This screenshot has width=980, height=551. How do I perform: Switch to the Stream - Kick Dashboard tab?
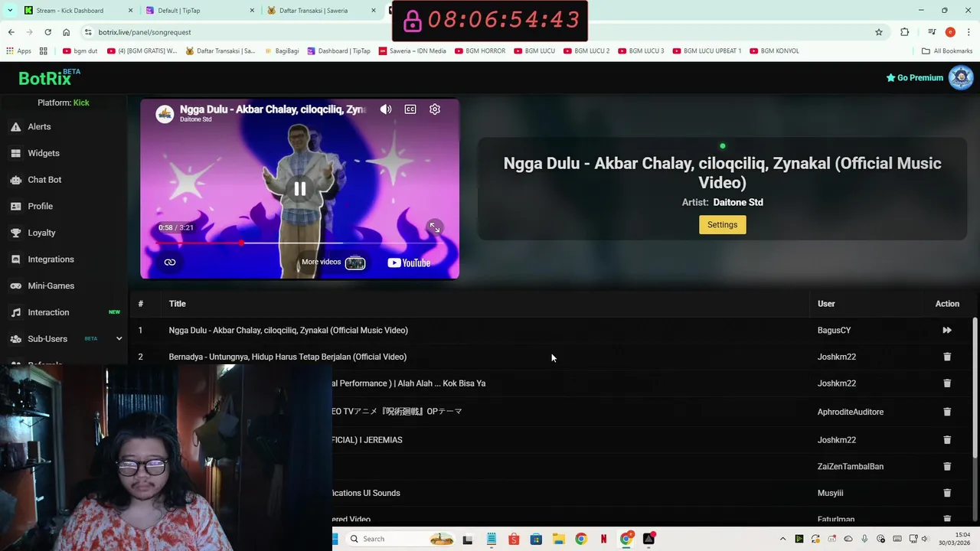click(x=77, y=11)
